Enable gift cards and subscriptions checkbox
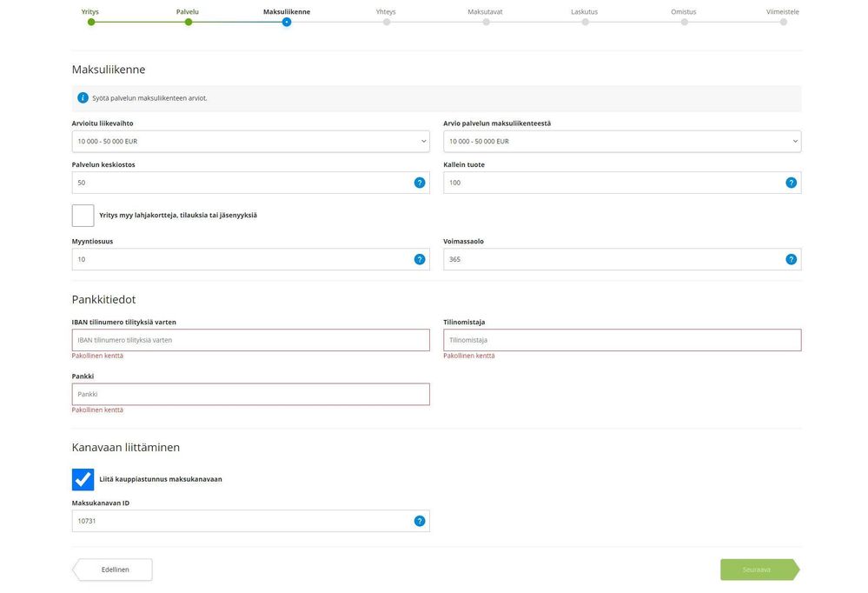 (x=83, y=216)
